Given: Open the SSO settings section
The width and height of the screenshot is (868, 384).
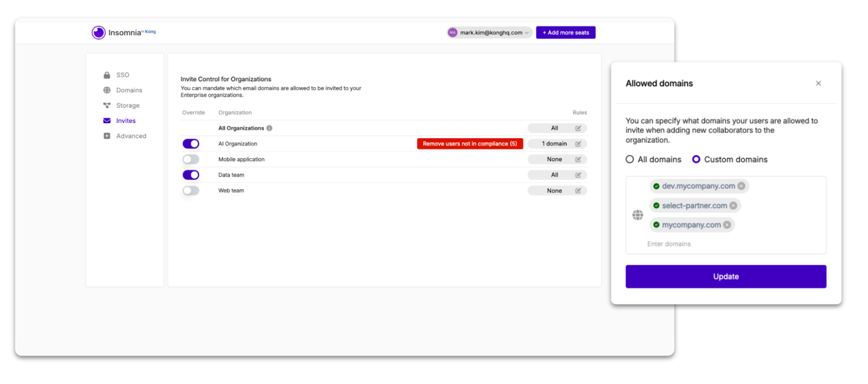Looking at the screenshot, I should pos(122,75).
